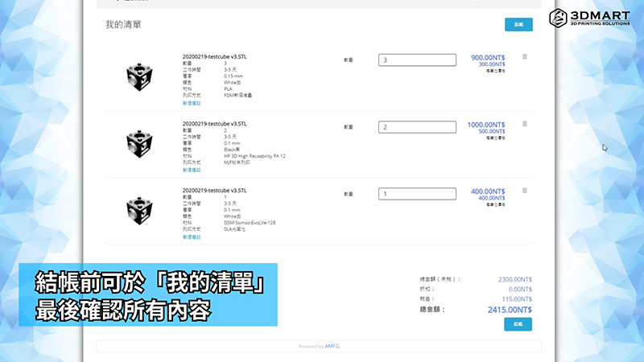Click the 我的清單 section heading
This screenshot has width=644, height=362.
coord(123,25)
